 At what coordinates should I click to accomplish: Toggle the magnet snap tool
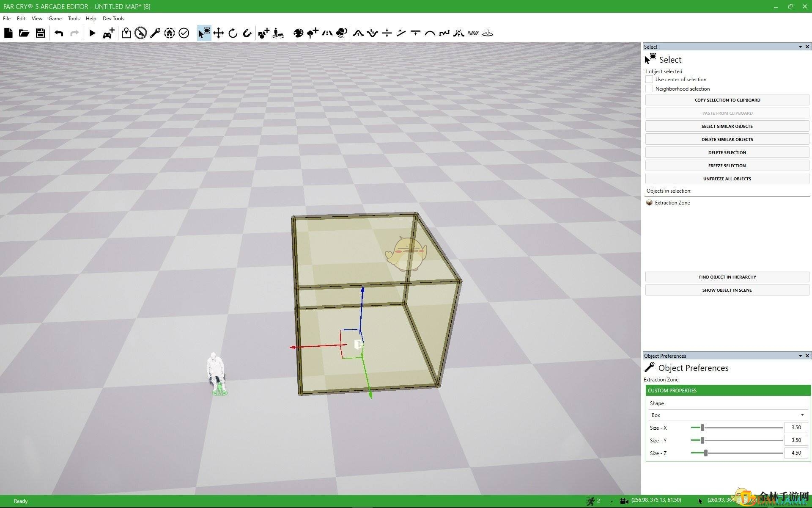(247, 33)
